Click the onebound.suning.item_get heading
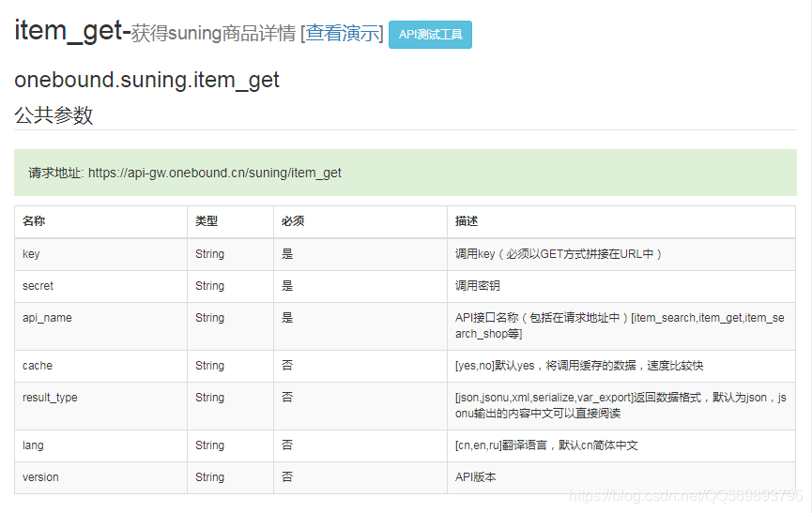Image resolution: width=812 pixels, height=513 pixels. [146, 81]
